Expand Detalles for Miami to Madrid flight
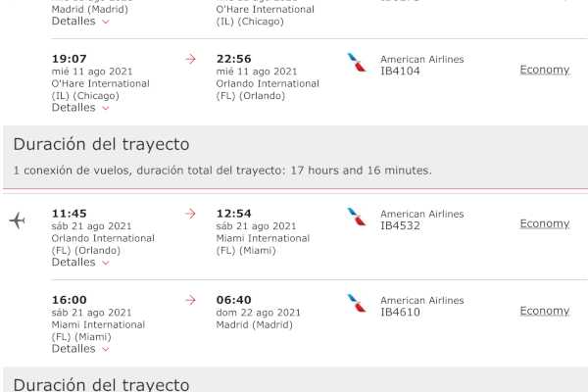Viewport: 588px width, 392px height. 80,349
